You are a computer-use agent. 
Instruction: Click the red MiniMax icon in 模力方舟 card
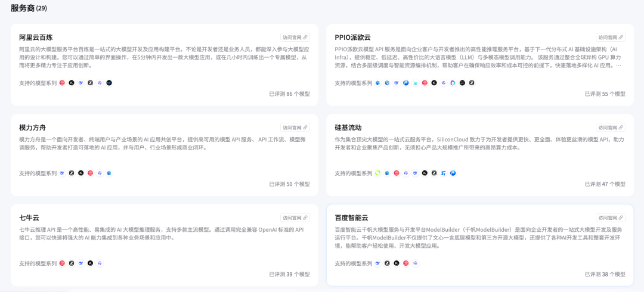point(91,173)
